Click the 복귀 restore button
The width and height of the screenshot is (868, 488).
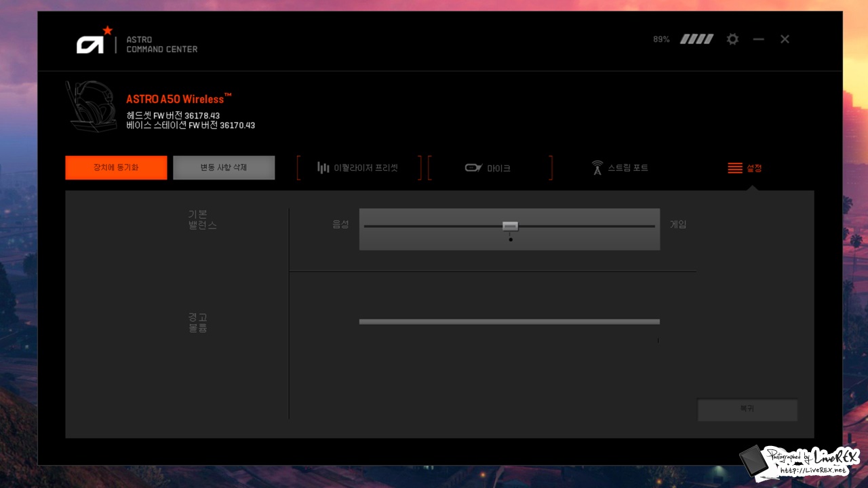point(747,409)
